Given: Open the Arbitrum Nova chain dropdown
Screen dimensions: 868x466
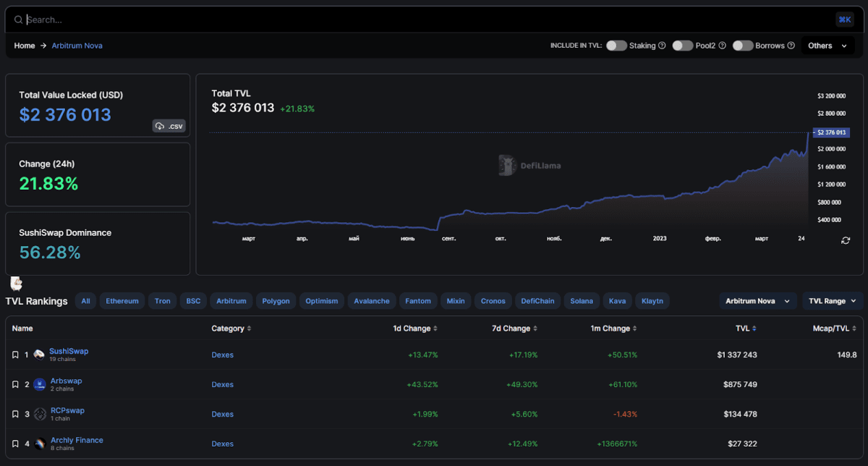Looking at the screenshot, I should tap(758, 301).
